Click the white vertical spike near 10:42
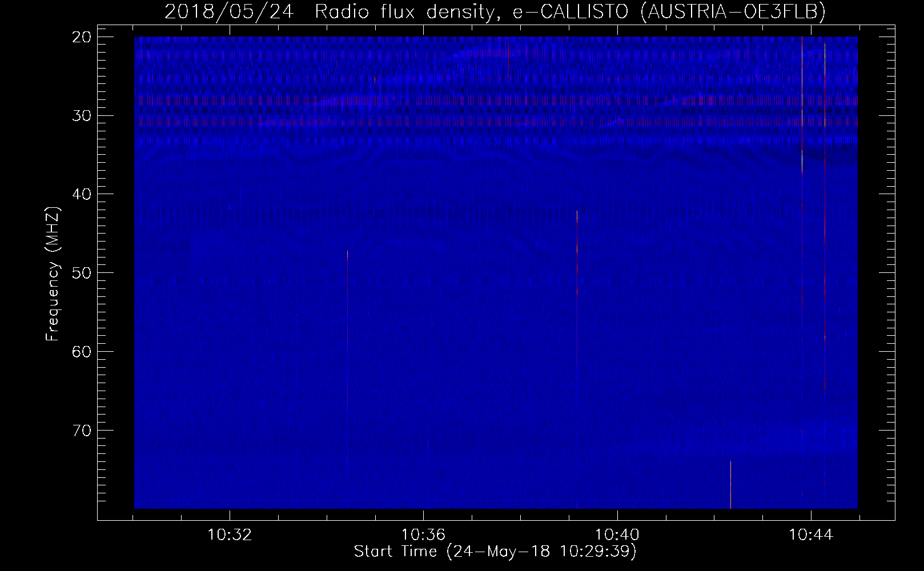The width and height of the screenshot is (924, 571). [730, 484]
